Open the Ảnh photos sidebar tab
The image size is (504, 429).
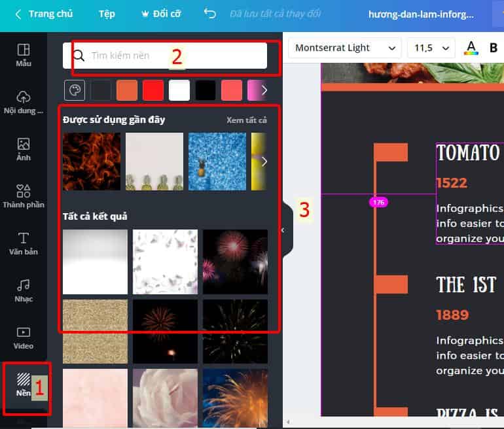(24, 149)
